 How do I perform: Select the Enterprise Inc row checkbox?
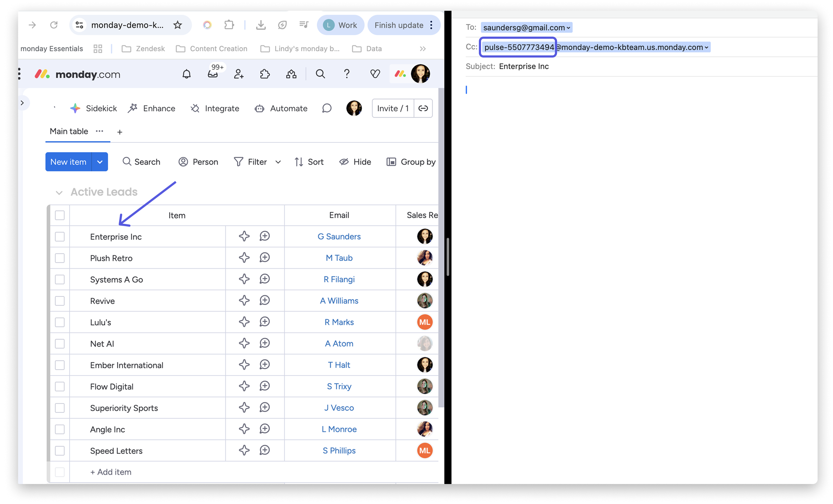(59, 236)
